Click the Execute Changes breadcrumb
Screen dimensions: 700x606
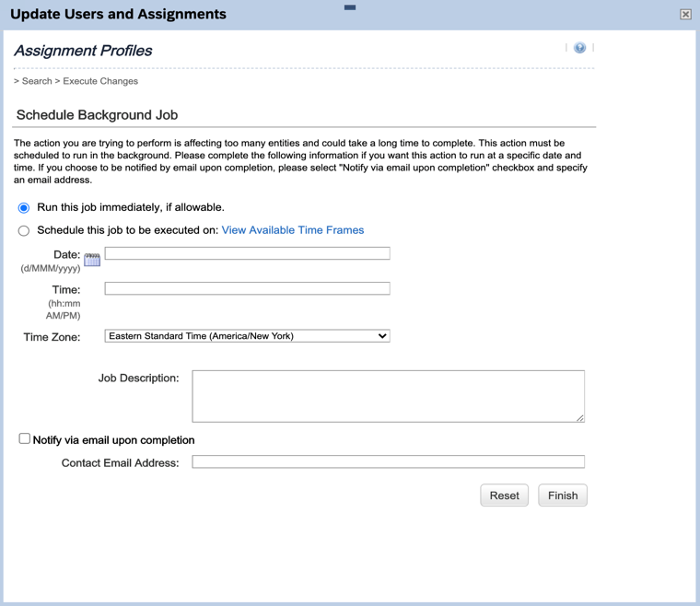pyautogui.click(x=100, y=81)
